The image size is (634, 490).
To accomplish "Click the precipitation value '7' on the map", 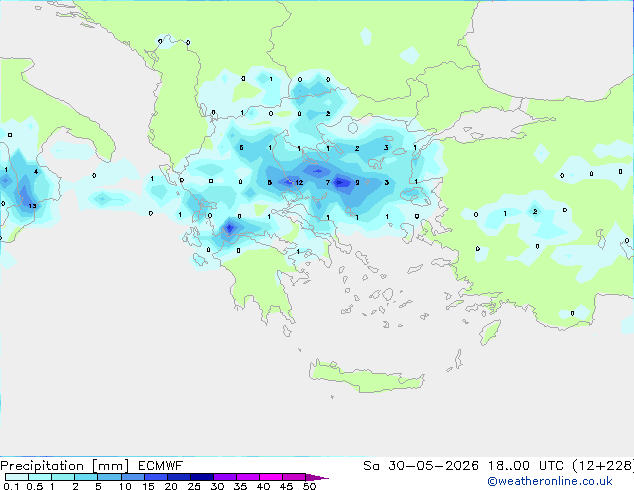I will coord(328,182).
